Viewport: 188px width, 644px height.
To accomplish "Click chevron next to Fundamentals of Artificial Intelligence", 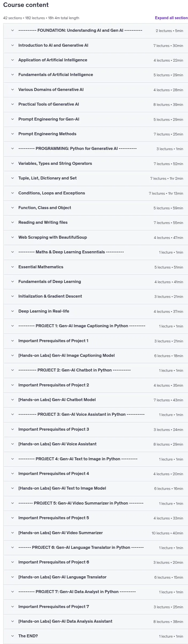I will pyautogui.click(x=12, y=75).
